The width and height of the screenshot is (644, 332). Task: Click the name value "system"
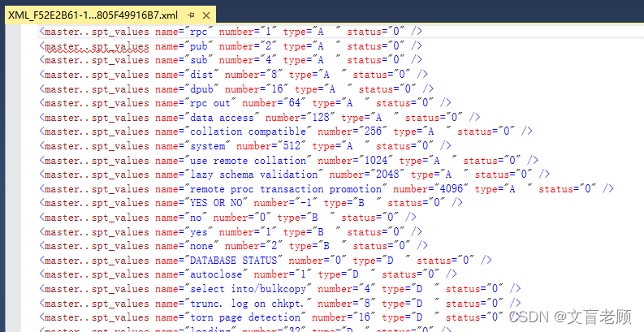tap(207, 145)
